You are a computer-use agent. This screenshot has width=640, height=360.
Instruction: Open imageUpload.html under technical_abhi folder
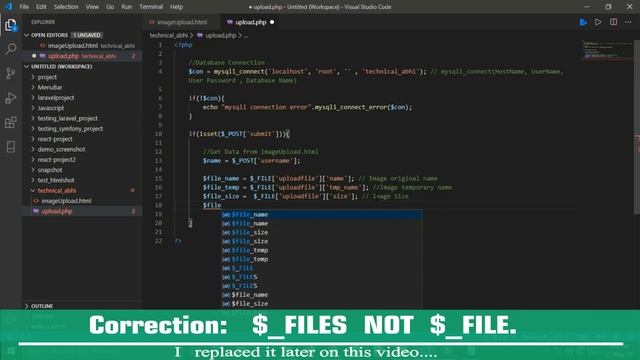pos(66,201)
